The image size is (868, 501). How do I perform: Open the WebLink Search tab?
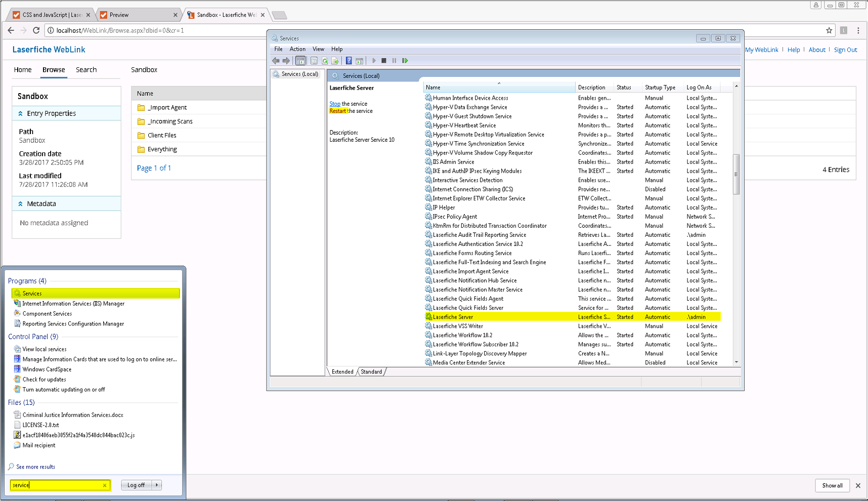pyautogui.click(x=86, y=70)
